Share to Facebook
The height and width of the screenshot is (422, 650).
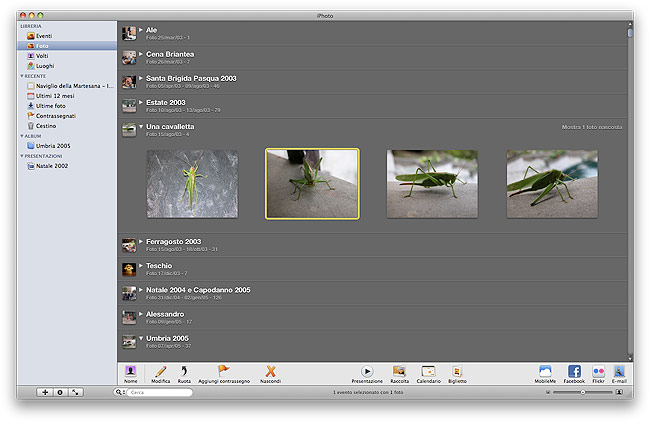[x=574, y=374]
